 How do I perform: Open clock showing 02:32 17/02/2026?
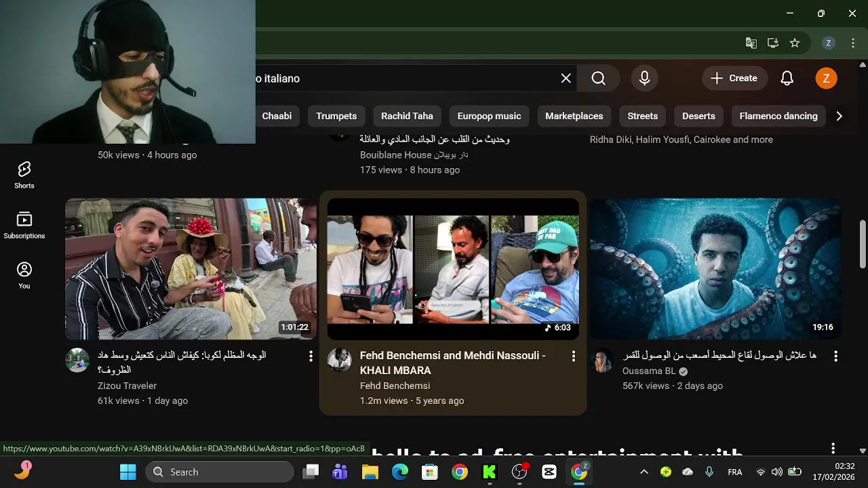point(834,472)
